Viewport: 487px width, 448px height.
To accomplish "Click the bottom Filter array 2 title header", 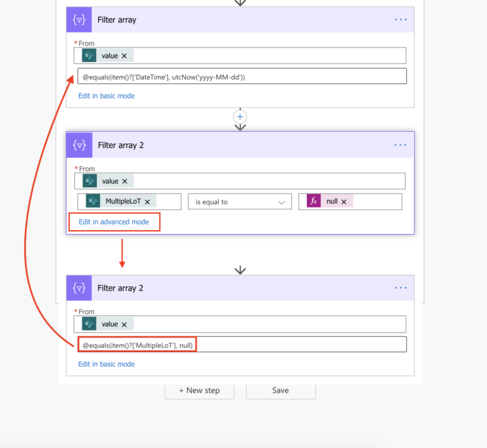I will [240, 288].
